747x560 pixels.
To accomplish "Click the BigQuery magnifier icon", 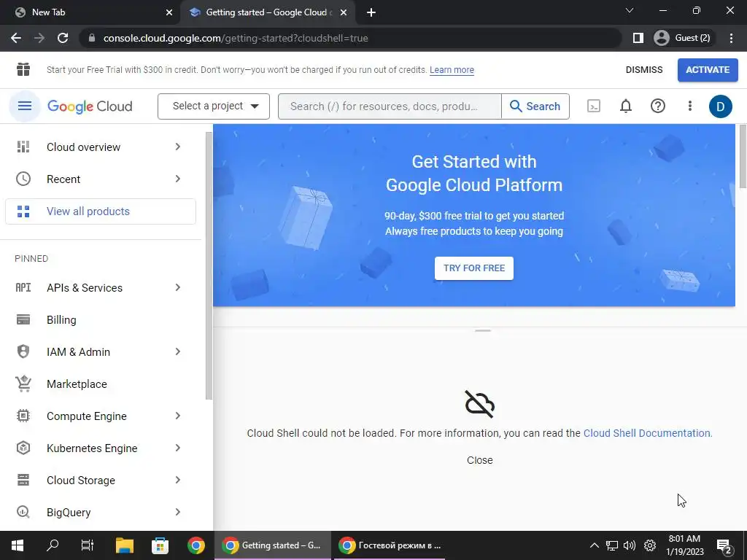I will pyautogui.click(x=23, y=512).
